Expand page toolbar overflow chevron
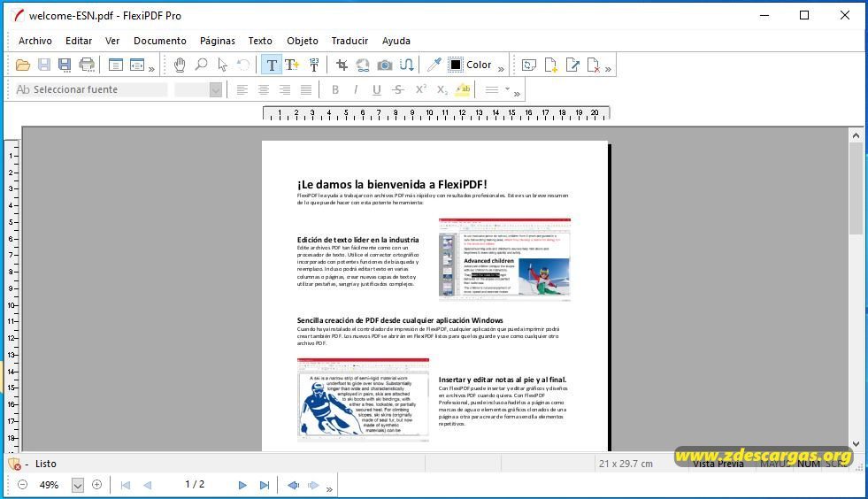Viewport: 868px width, 499px height. (608, 69)
